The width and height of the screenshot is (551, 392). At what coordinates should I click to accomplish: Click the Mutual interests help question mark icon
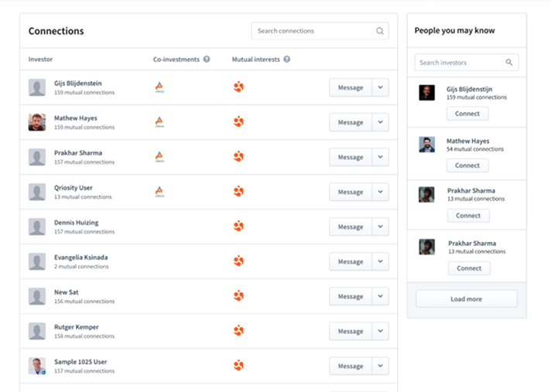pyautogui.click(x=286, y=59)
